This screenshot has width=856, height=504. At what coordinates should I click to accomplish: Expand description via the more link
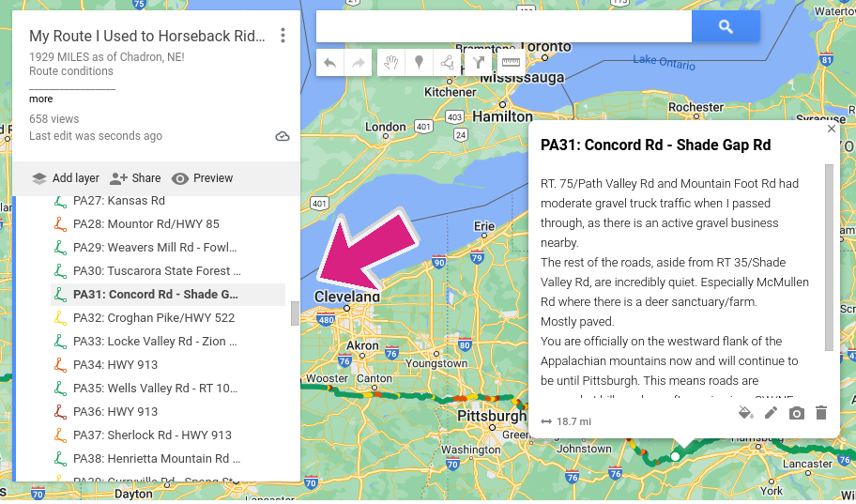[x=41, y=99]
